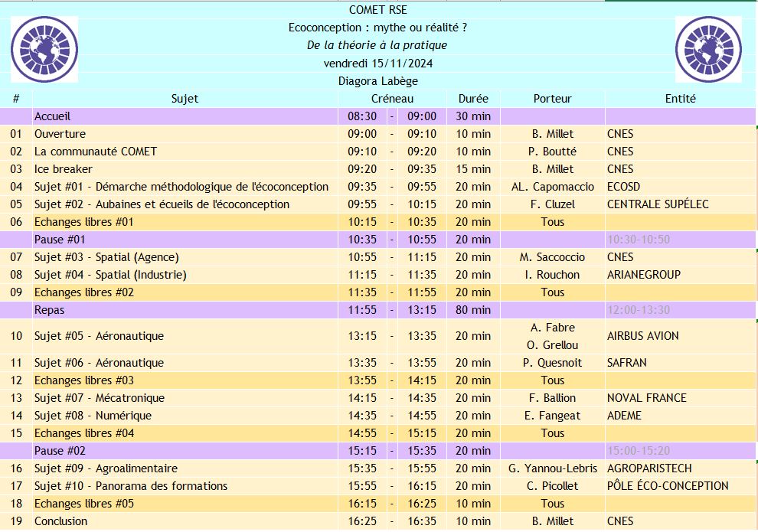
Task: Click the B. Millet porteur cell for Ice breaker
Action: (554, 168)
